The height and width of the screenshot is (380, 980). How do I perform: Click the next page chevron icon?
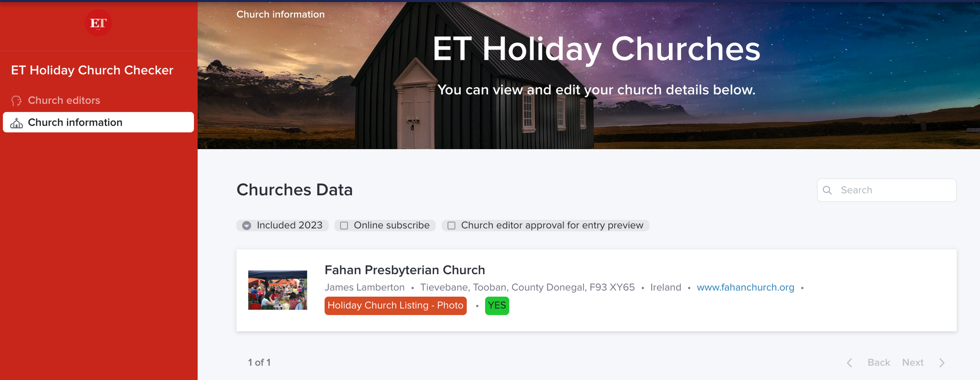tap(942, 363)
